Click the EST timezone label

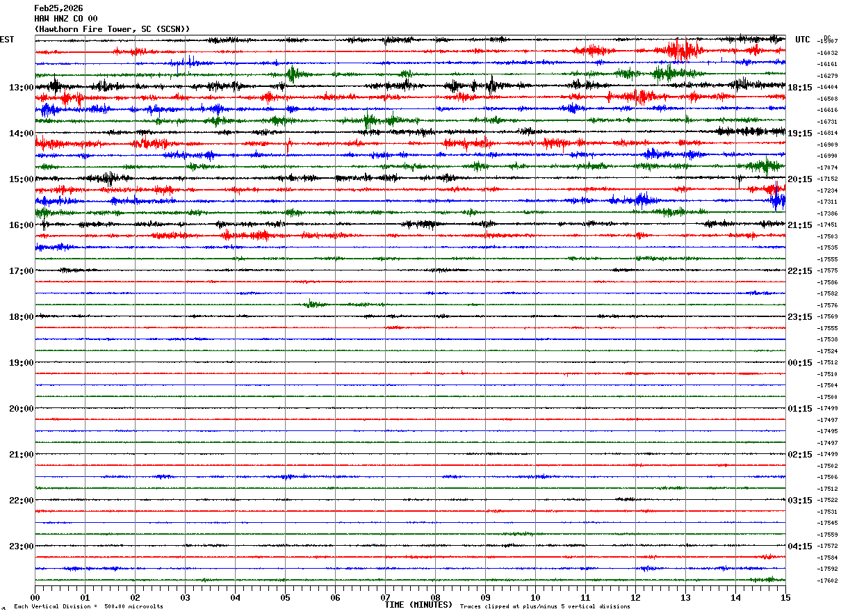tap(7, 40)
